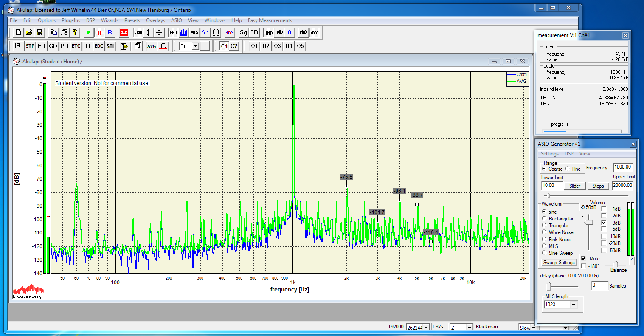This screenshot has height=336, width=644.
Task: Open the Sg spectrogram view
Action: pos(243,32)
